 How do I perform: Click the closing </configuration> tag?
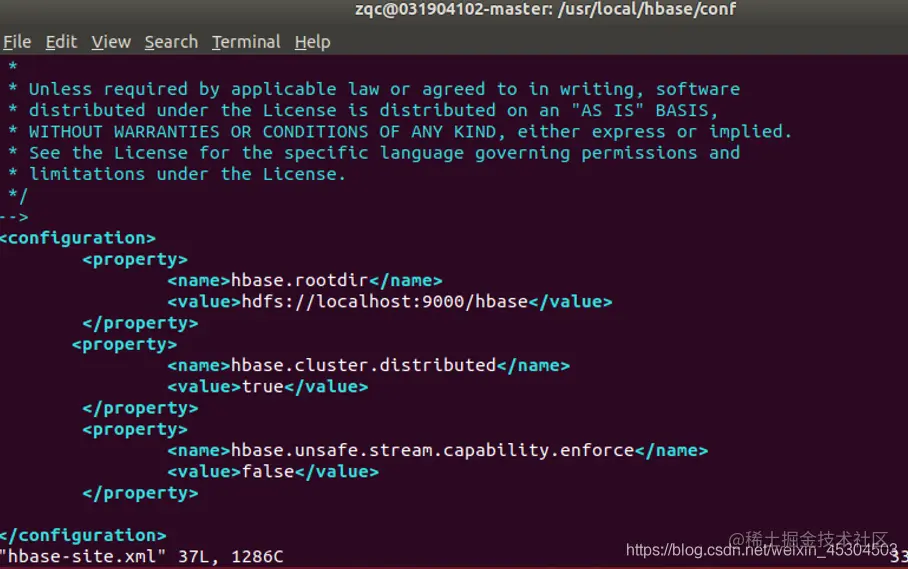[x=83, y=535]
